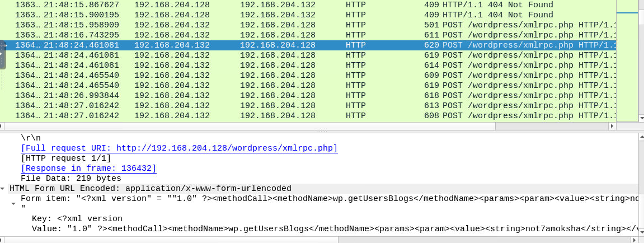Select the Key: <?xml version line
The height and width of the screenshot is (243, 644).
click(77, 219)
